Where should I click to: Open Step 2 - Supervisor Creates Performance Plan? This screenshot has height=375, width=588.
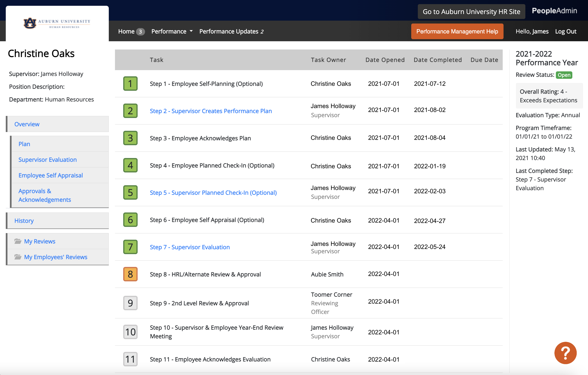(211, 111)
